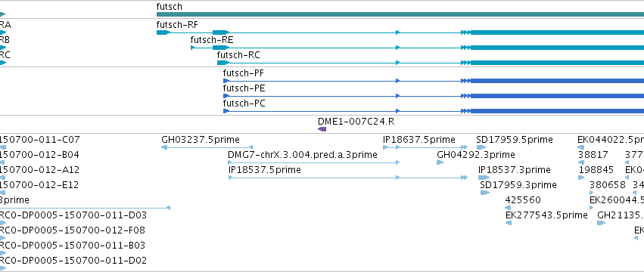Select the futsch-RF transcript first exon
This screenshot has width=644, height=272.
pos(163,32)
